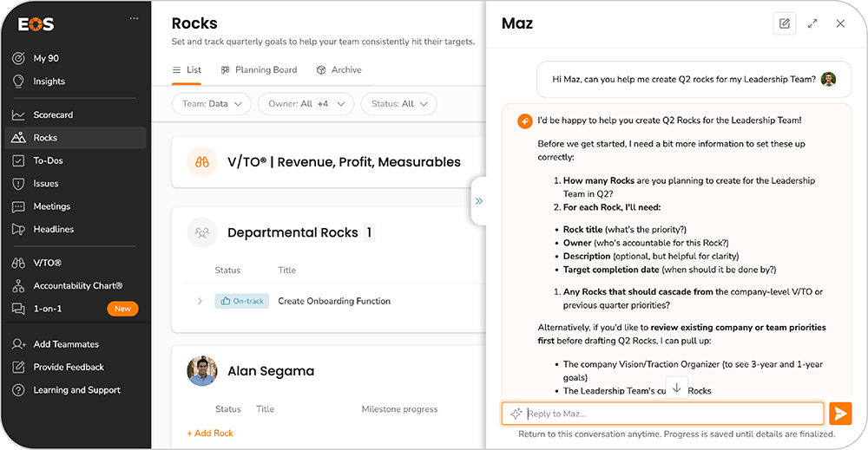Open the Create Onboarding Function rock
The image size is (868, 450).
[334, 301]
